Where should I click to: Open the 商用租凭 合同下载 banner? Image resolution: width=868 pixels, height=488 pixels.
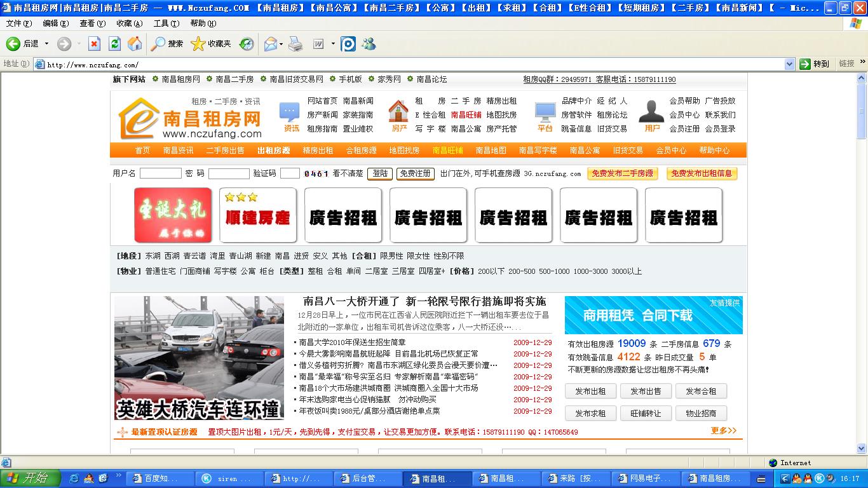click(x=653, y=315)
